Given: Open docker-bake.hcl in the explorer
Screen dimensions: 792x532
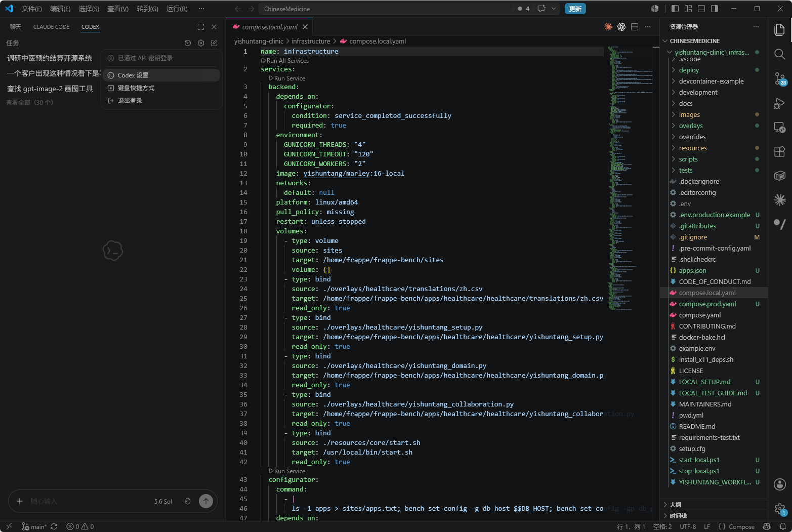Looking at the screenshot, I should (x=714, y=337).
